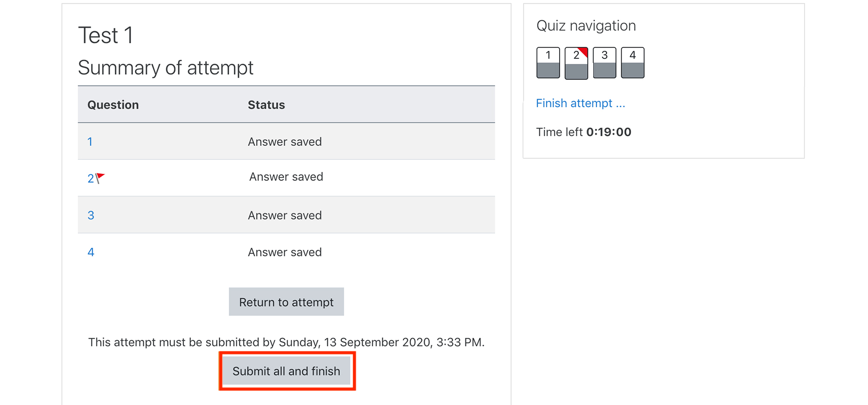
Task: Click the Quiz navigation panel heading
Action: click(x=586, y=26)
